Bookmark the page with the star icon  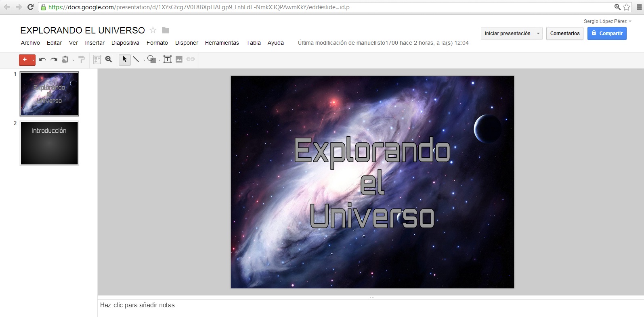pyautogui.click(x=626, y=7)
